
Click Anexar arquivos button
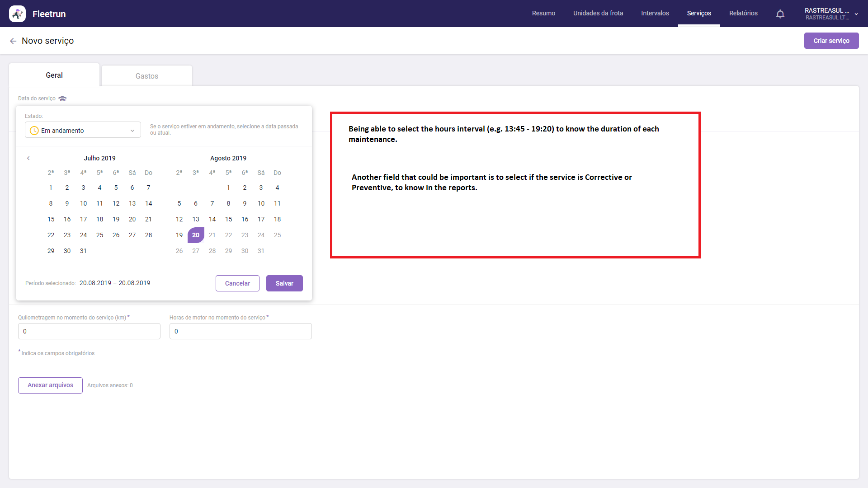pyautogui.click(x=50, y=385)
